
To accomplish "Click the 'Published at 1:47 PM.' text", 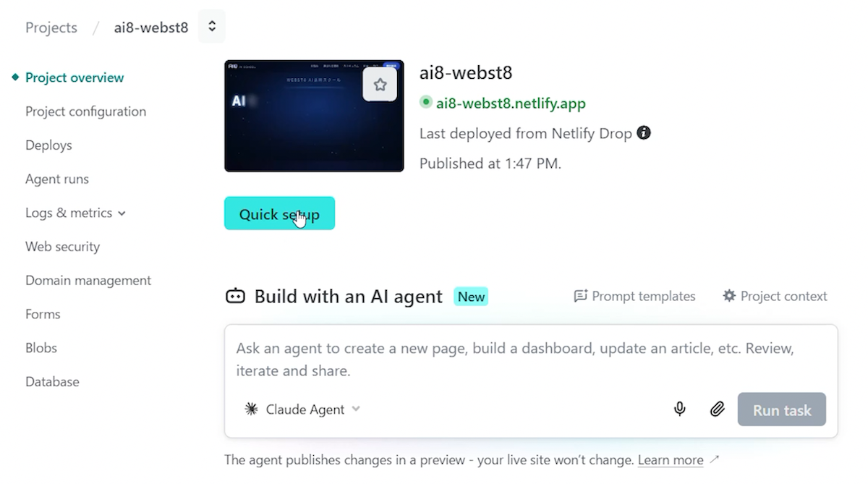I will tap(490, 164).
